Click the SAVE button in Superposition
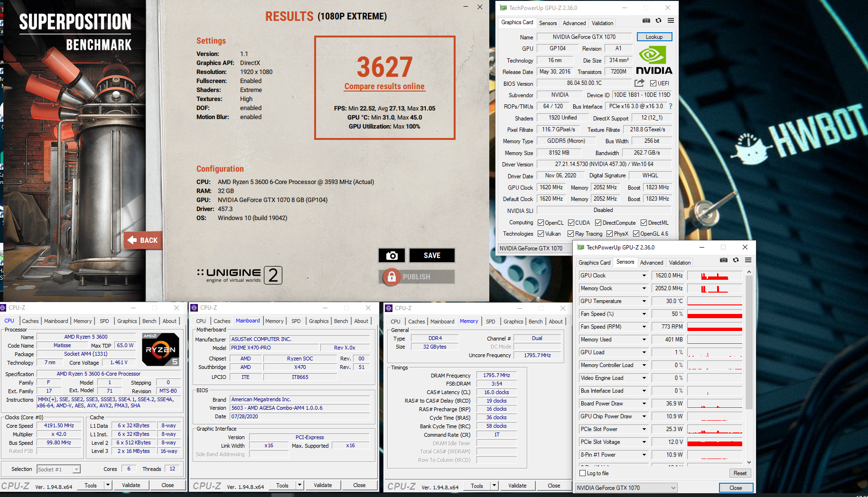 click(x=432, y=256)
